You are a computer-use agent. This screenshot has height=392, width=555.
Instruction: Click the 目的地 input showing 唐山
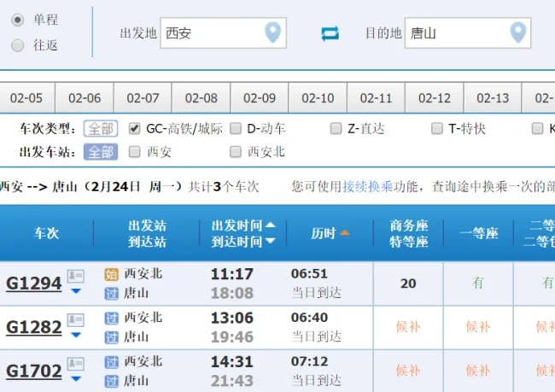pos(468,33)
